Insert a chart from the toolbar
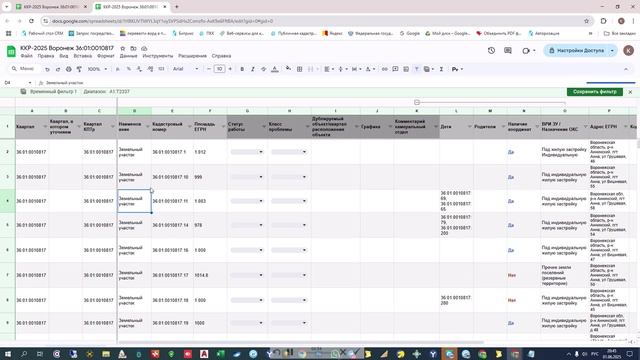Image resolution: width=640 pixels, height=360 pixels. 406,69
